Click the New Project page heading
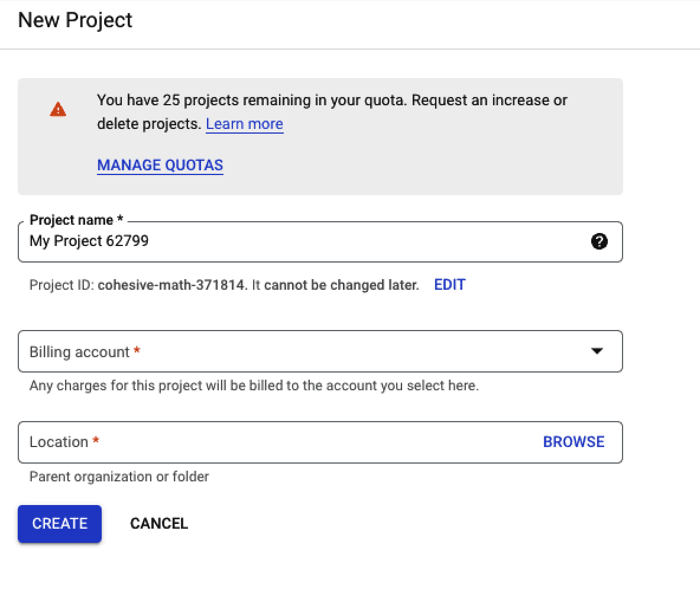Image resolution: width=700 pixels, height=602 pixels. coord(75,20)
